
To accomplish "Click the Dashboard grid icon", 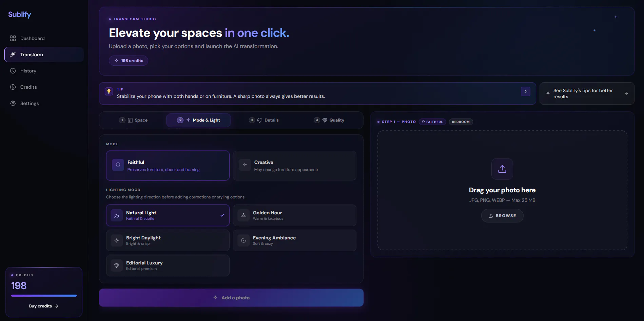I will [x=13, y=38].
